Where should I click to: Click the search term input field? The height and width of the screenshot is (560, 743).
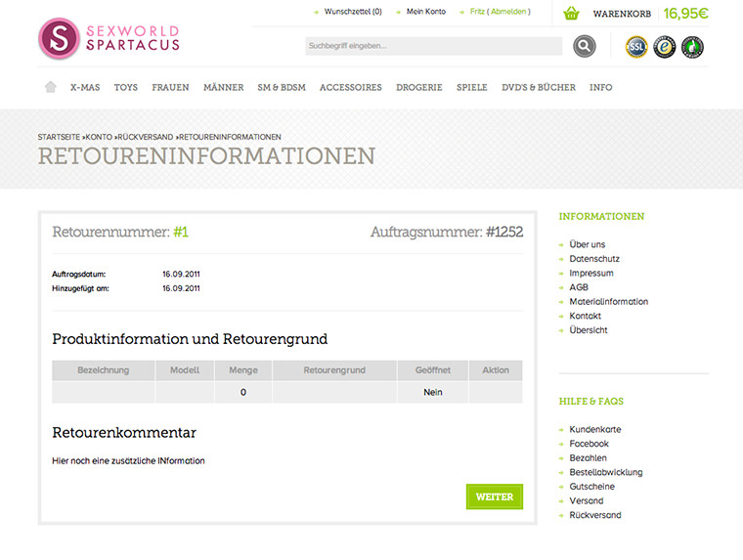point(433,46)
